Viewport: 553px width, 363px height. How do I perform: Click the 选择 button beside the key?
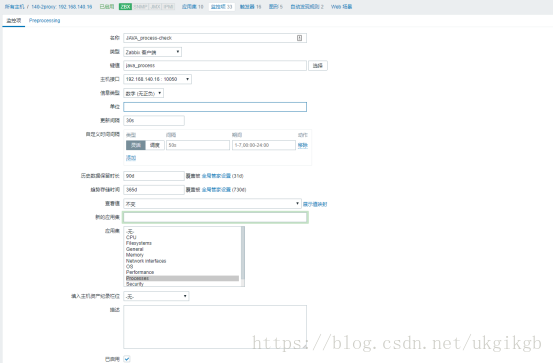click(318, 66)
